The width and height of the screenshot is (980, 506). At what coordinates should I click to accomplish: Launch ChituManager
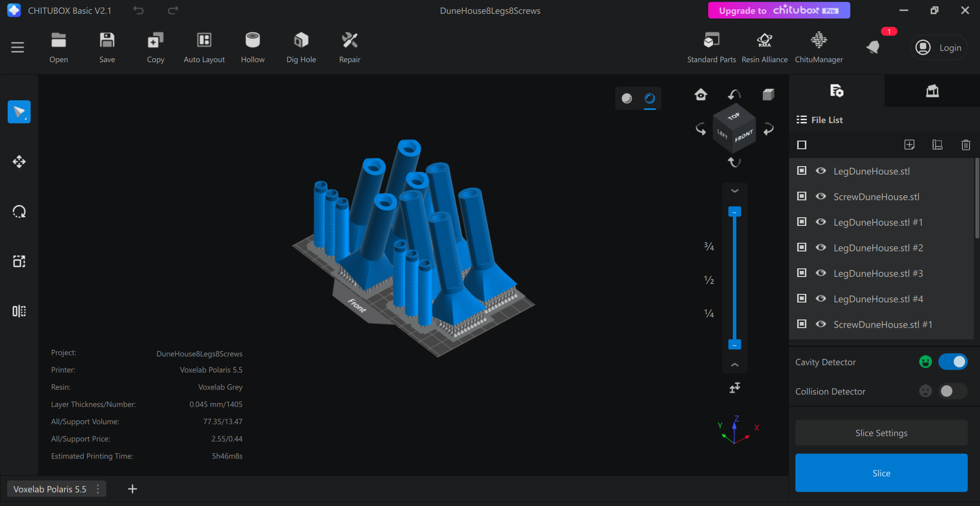pos(819,48)
